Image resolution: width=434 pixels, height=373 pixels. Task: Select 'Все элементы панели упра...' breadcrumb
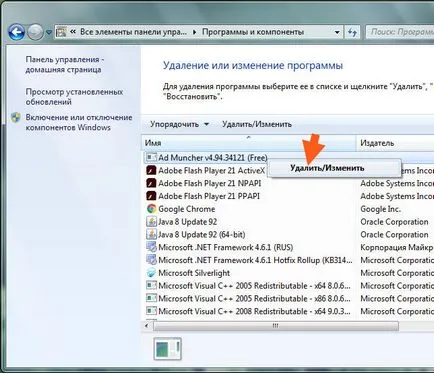coord(133,32)
